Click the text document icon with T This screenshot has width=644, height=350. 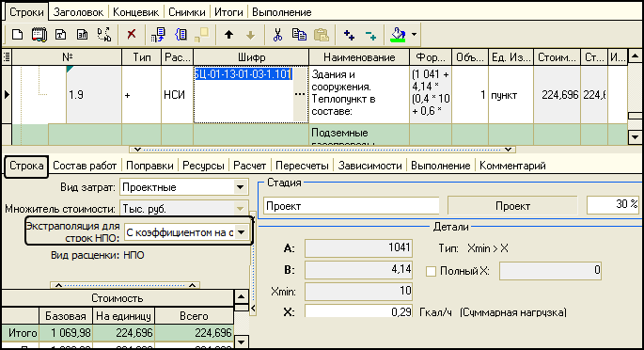click(x=60, y=35)
